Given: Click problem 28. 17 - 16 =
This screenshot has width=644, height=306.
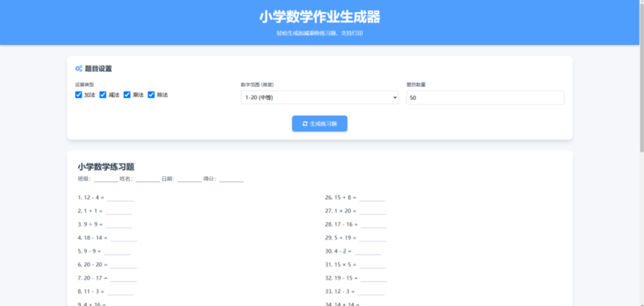Looking at the screenshot, I should coord(341,224).
